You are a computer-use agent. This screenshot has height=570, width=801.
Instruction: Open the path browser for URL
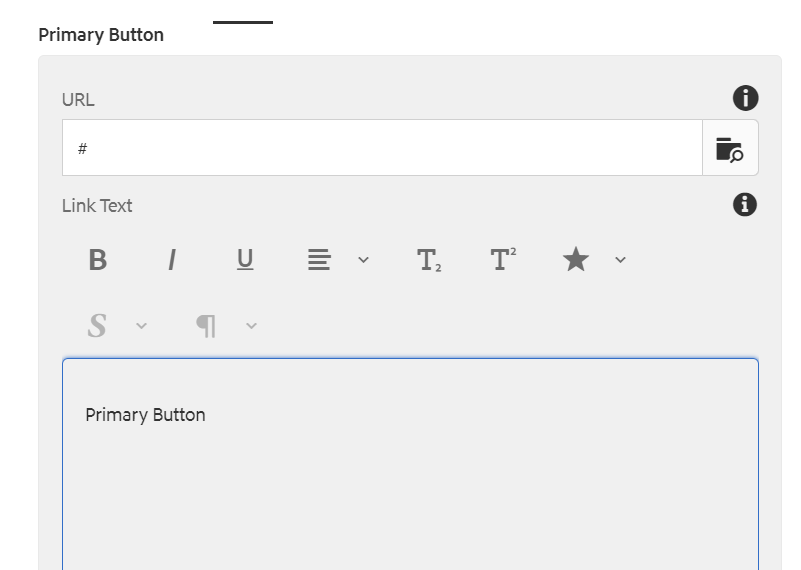pos(730,148)
